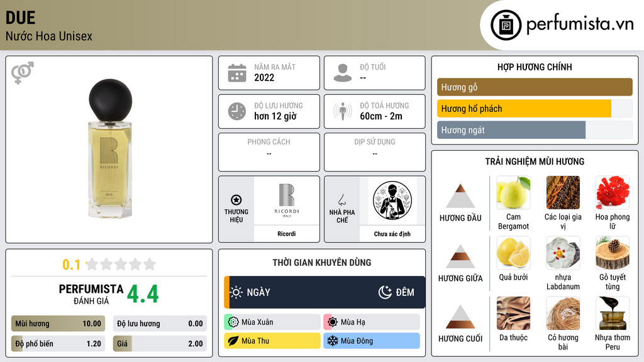Viewport: 644px width, 362px height.
Task: Click the moon icon next to Đêm
Action: (385, 292)
